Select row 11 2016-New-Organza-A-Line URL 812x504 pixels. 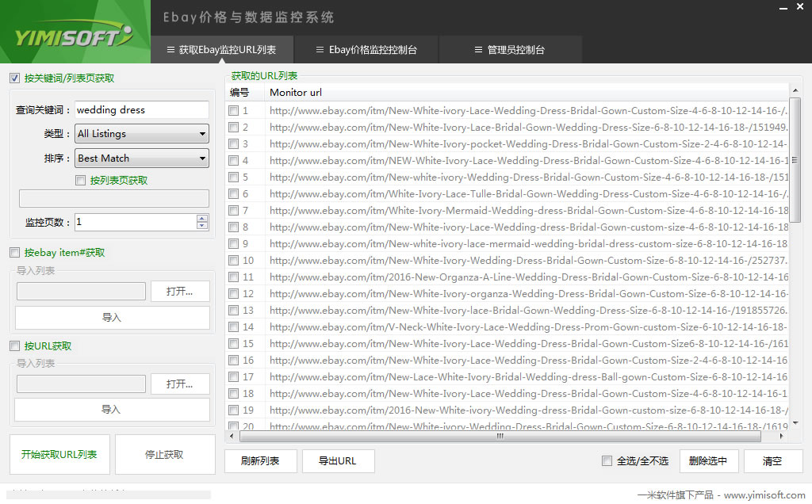(528, 277)
